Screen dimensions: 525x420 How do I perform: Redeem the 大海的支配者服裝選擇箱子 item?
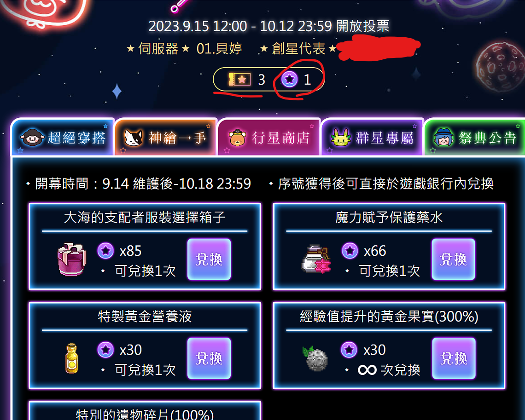(209, 259)
